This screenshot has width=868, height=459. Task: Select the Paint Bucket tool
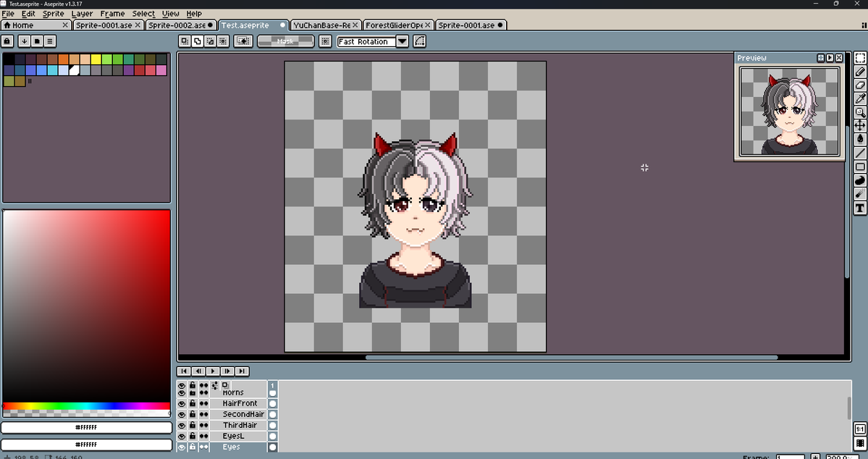point(860,140)
